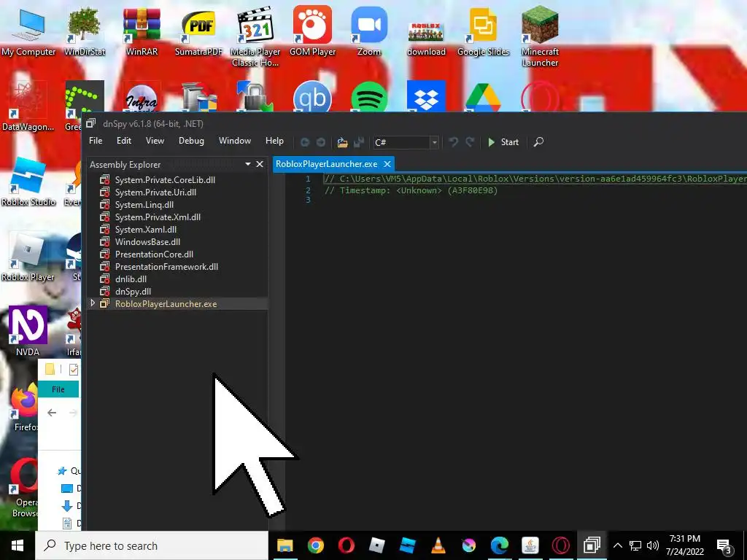This screenshot has width=747, height=560.
Task: Click the Windows Start button
Action: tap(18, 545)
